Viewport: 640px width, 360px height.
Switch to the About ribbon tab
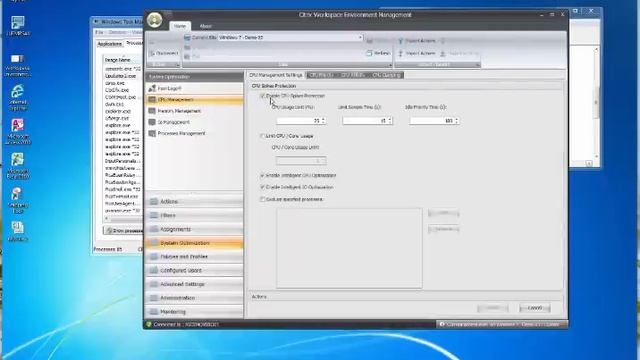pyautogui.click(x=205, y=26)
